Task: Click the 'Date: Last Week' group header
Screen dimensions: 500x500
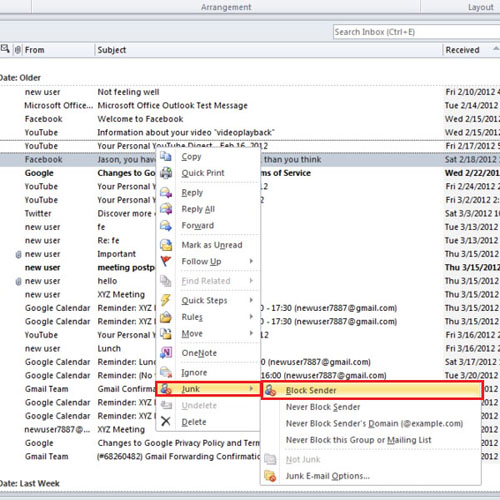Action: pos(30,484)
